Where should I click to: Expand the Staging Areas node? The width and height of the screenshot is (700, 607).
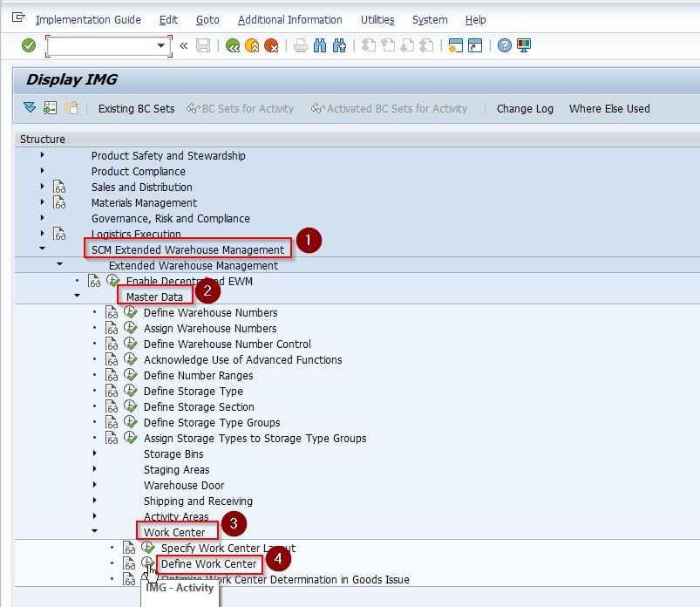pos(94,469)
